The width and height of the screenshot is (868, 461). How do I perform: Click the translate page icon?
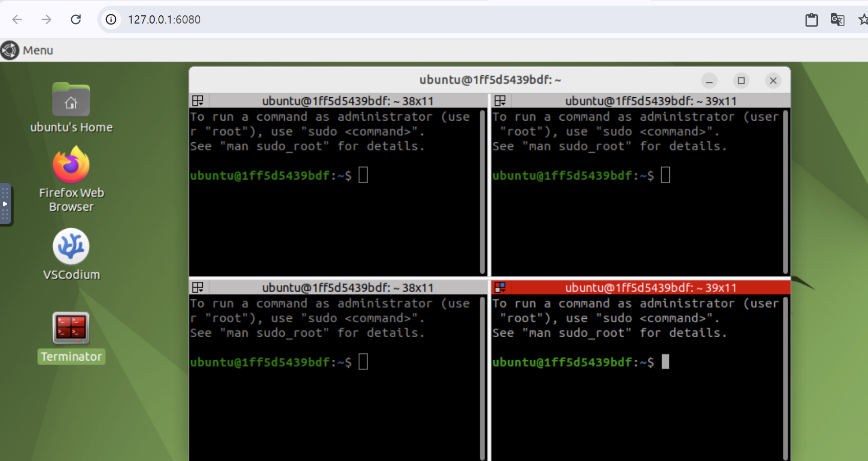tap(837, 19)
